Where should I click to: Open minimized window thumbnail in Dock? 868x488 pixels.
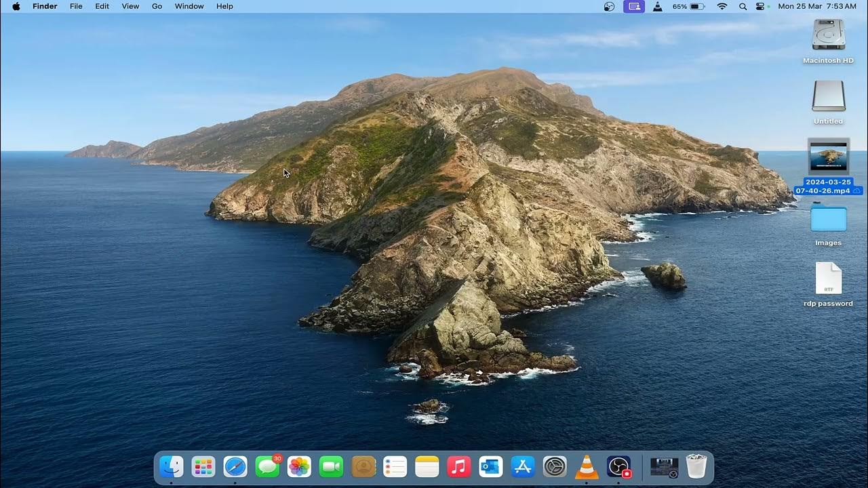(664, 466)
